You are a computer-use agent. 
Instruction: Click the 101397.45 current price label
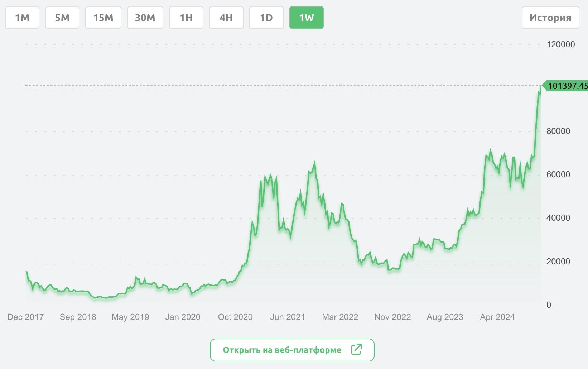click(567, 86)
